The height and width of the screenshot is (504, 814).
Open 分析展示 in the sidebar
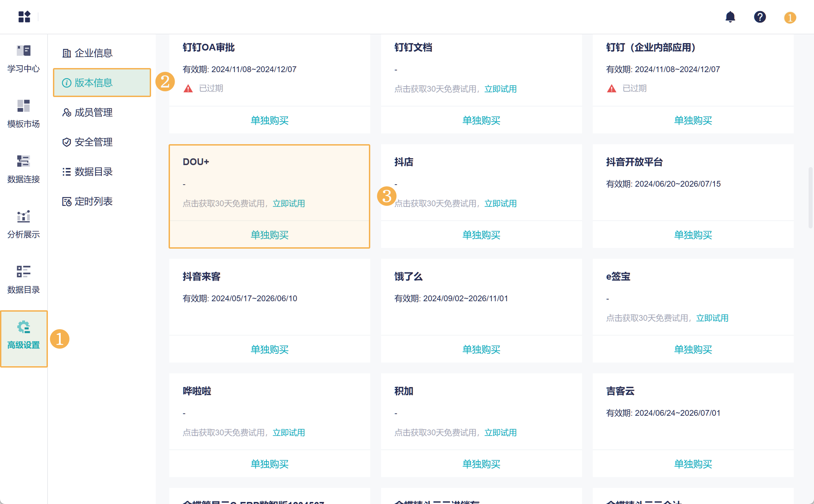[24, 225]
